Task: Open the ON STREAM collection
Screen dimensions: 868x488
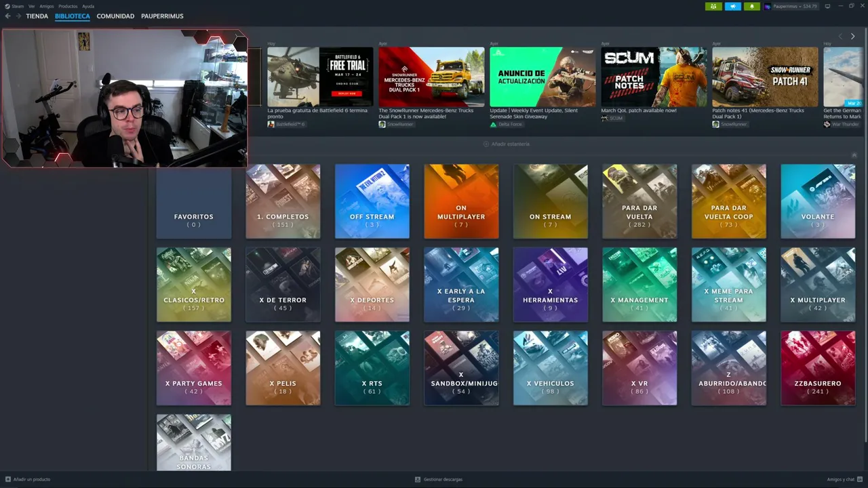Action: pyautogui.click(x=551, y=201)
